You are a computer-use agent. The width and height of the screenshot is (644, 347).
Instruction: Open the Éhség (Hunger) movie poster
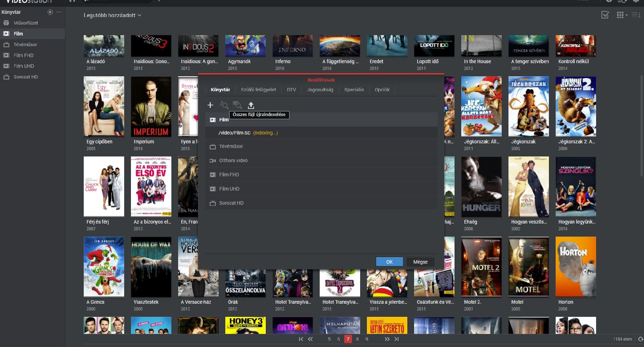coord(481,187)
